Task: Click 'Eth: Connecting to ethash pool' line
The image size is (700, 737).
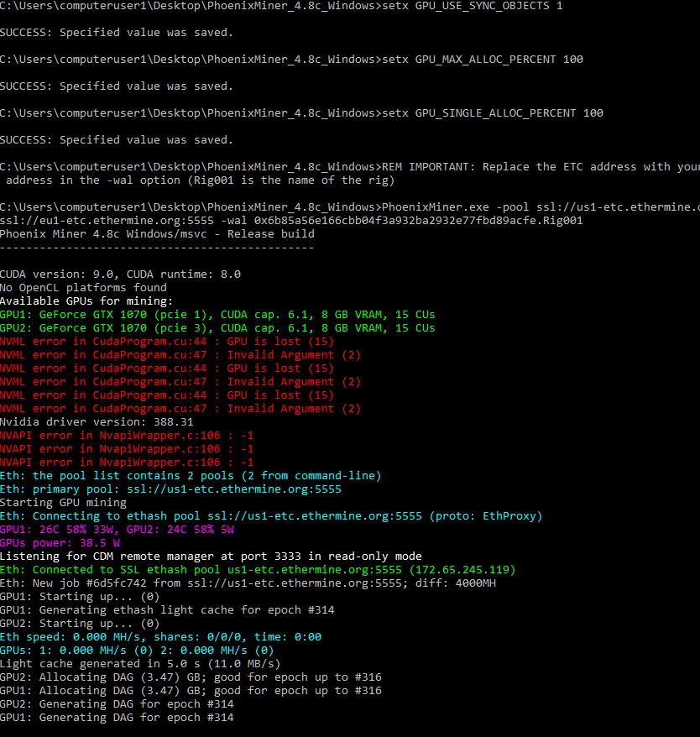Action: click(x=271, y=516)
